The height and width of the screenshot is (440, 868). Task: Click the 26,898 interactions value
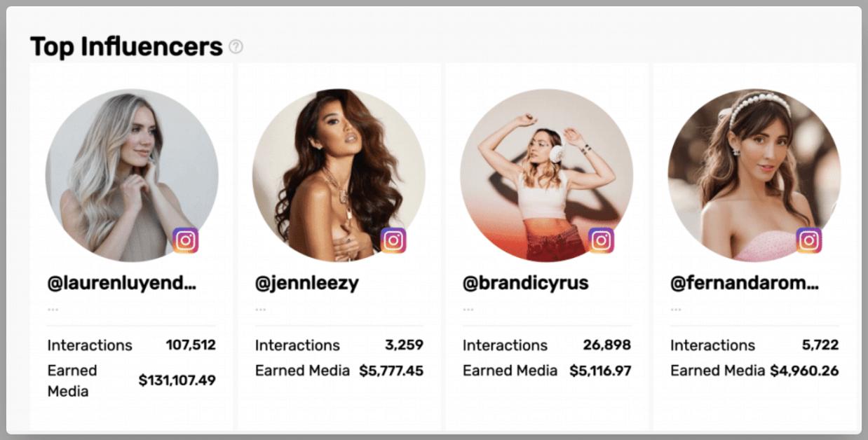click(607, 345)
